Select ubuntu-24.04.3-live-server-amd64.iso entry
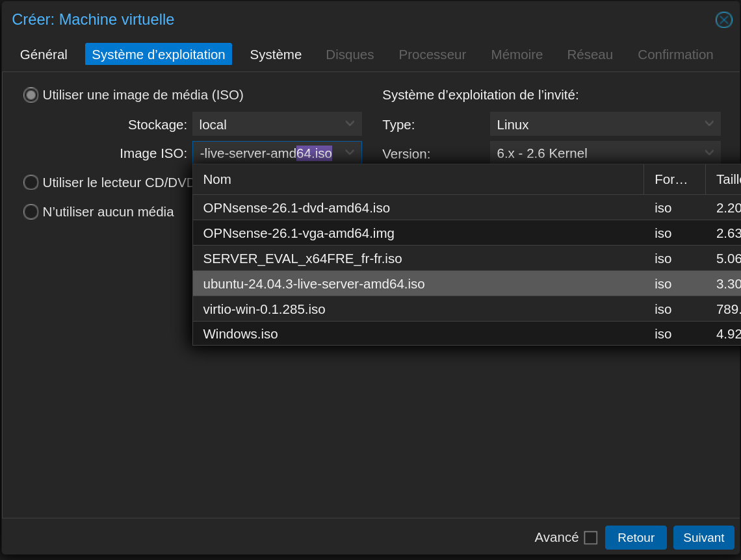This screenshot has width=741, height=560. (x=314, y=284)
